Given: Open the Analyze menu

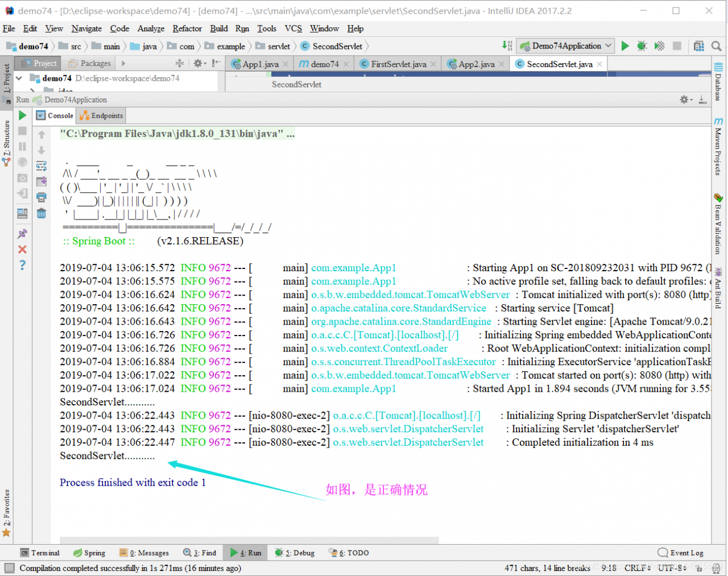Looking at the screenshot, I should click(x=151, y=28).
